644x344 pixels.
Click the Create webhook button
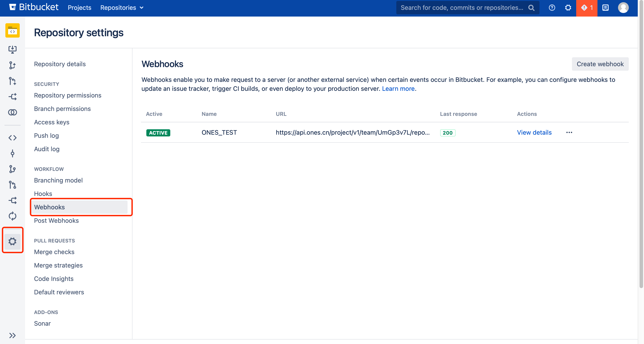click(600, 64)
